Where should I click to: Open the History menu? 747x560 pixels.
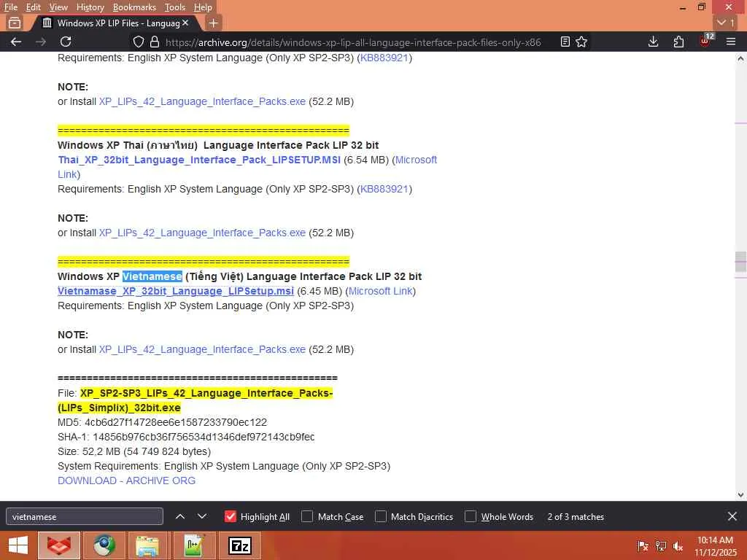pos(90,7)
